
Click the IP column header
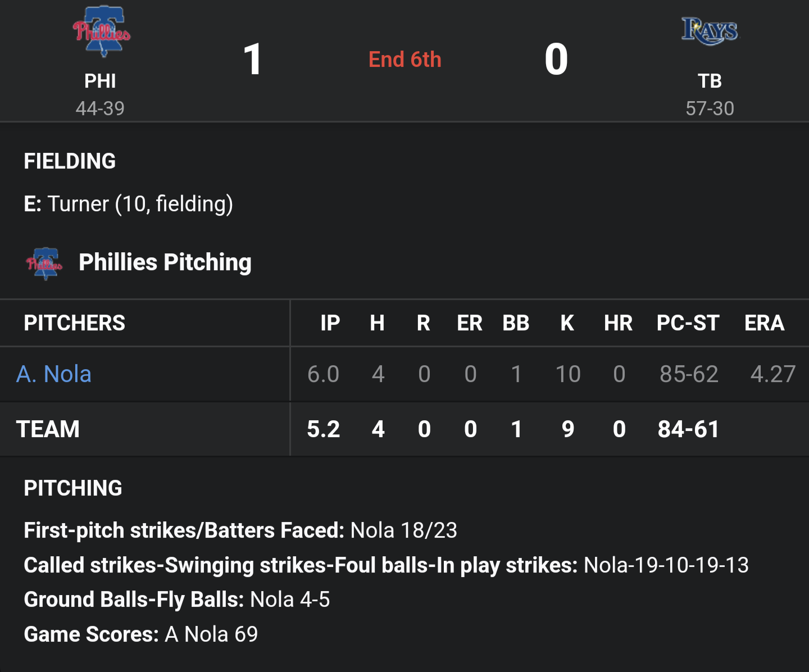(330, 323)
